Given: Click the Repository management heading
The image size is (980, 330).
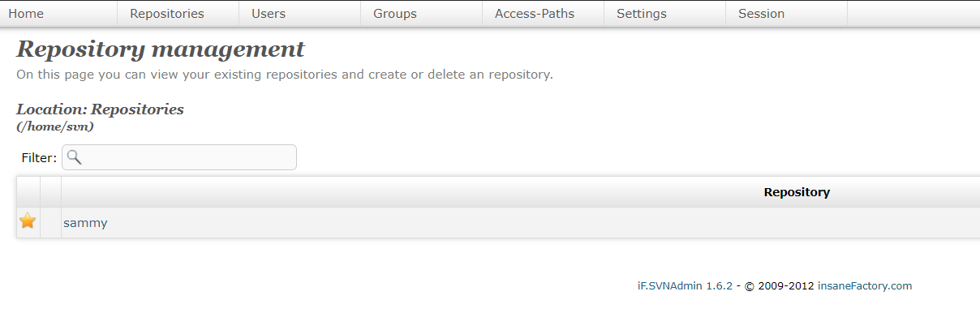Looking at the screenshot, I should [161, 49].
